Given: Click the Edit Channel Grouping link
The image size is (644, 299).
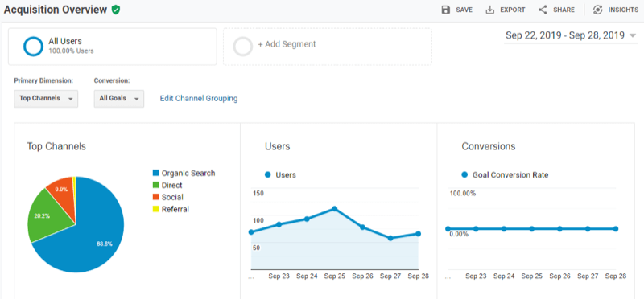Looking at the screenshot, I should click(x=199, y=98).
